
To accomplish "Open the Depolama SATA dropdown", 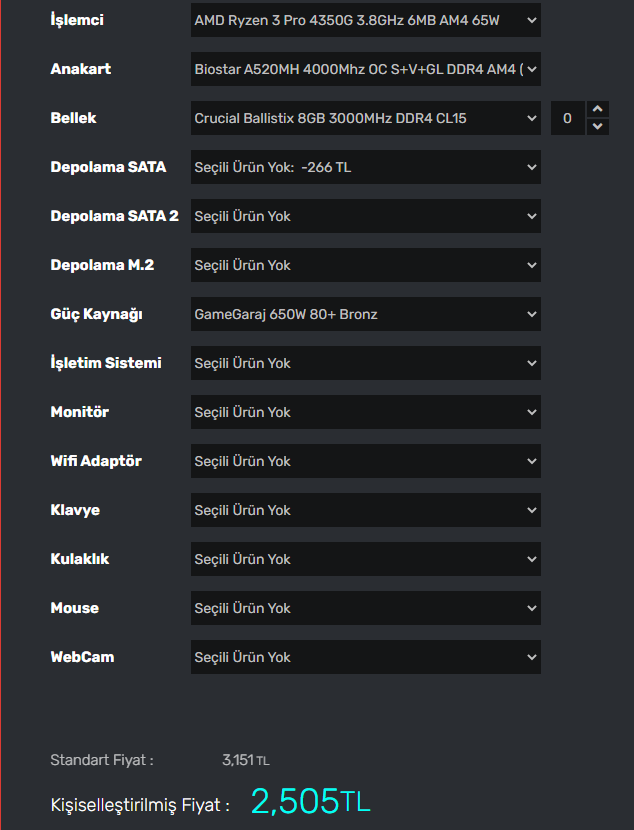I will pyautogui.click(x=365, y=167).
